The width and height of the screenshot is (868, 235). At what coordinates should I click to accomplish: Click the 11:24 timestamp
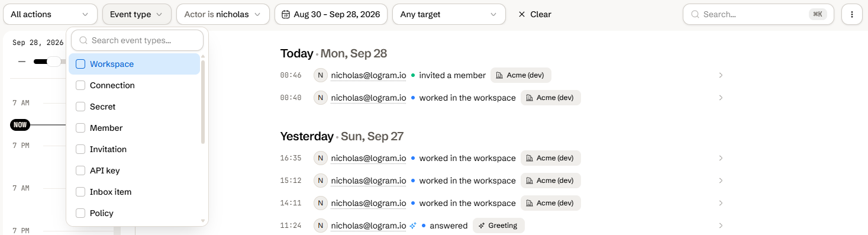[291, 226]
